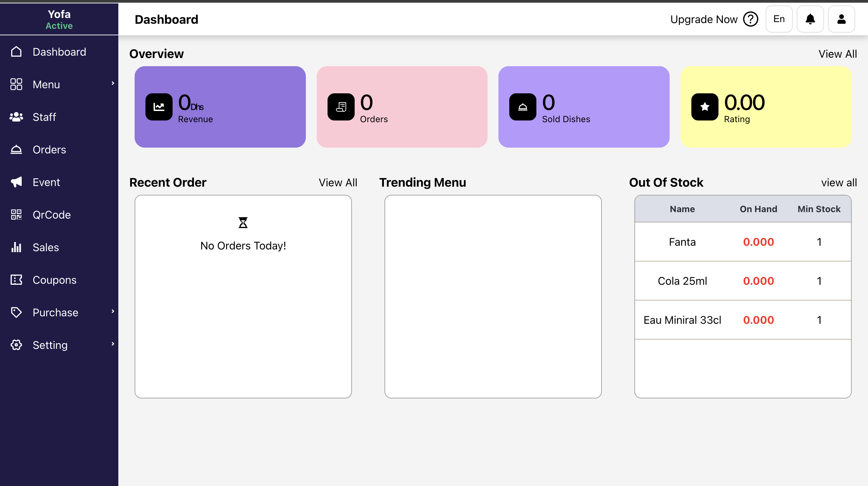Open the Sales sidebar item
Screen dimensions: 868x486
tap(45, 247)
